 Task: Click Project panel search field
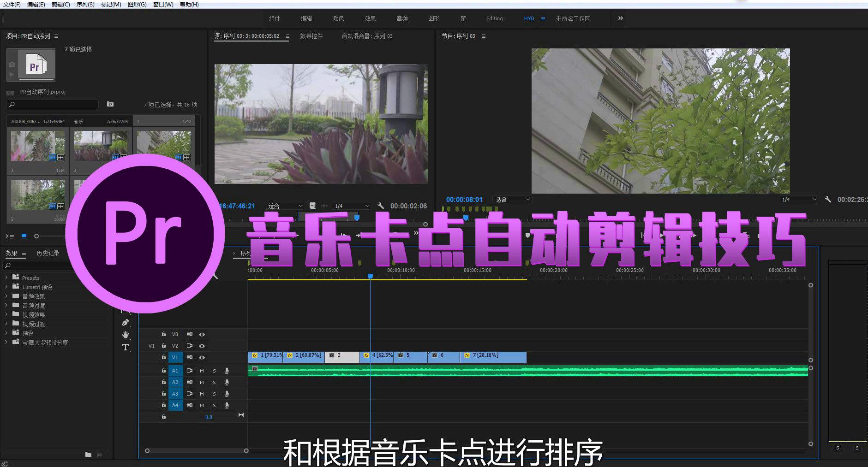click(53, 105)
